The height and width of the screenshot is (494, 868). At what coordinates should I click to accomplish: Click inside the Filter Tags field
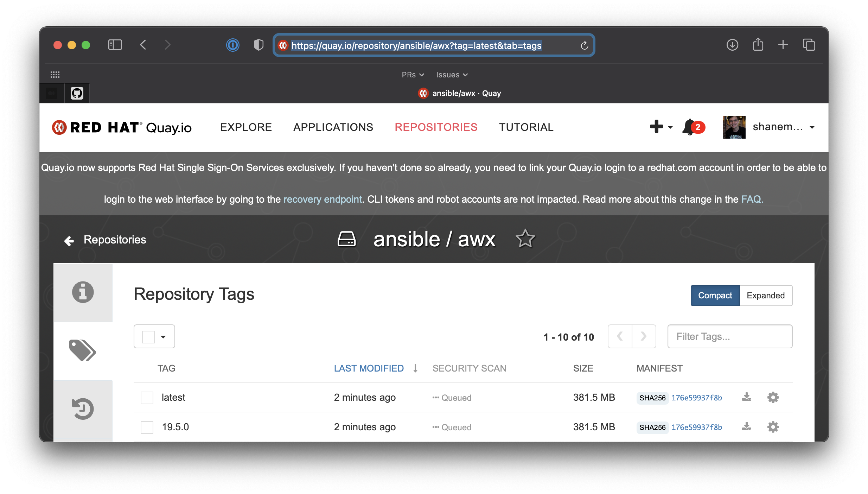[729, 336]
